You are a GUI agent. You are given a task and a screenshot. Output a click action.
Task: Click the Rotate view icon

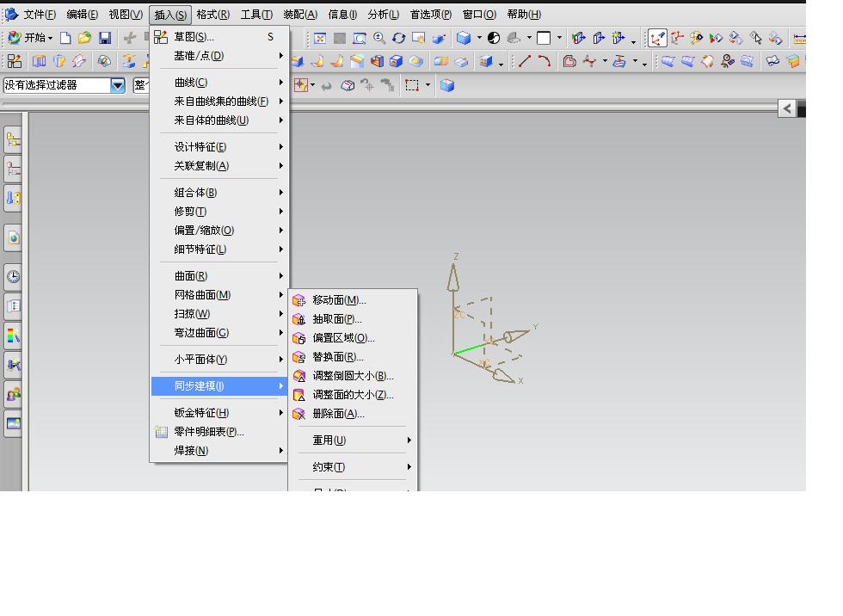tap(399, 38)
